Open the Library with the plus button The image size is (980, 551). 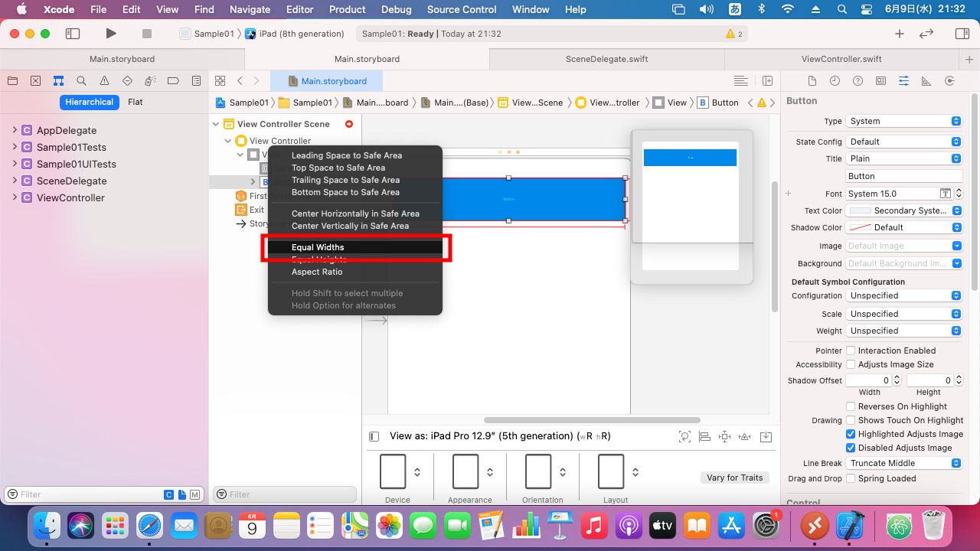(x=900, y=34)
